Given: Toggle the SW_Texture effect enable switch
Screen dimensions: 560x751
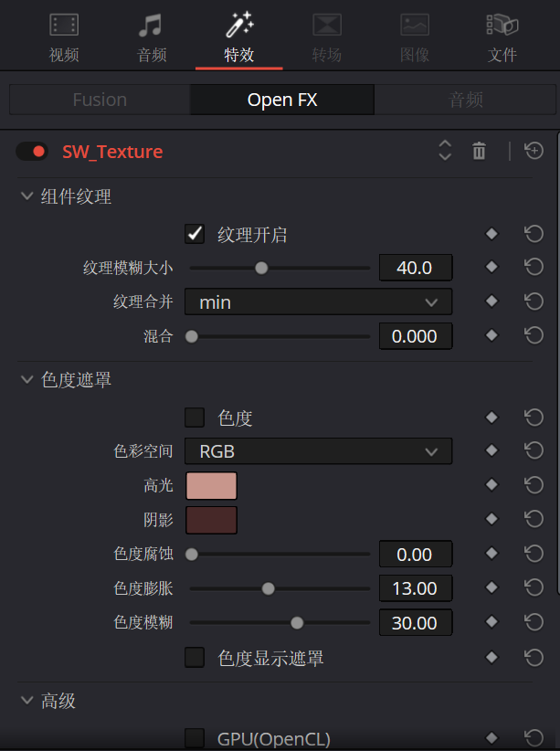Looking at the screenshot, I should click(32, 152).
